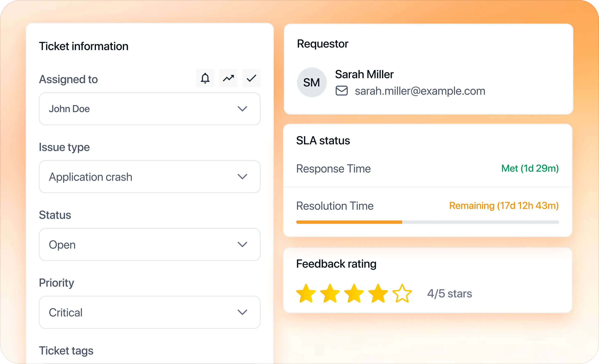Click the sarah.miller@example.com email link

pyautogui.click(x=420, y=91)
